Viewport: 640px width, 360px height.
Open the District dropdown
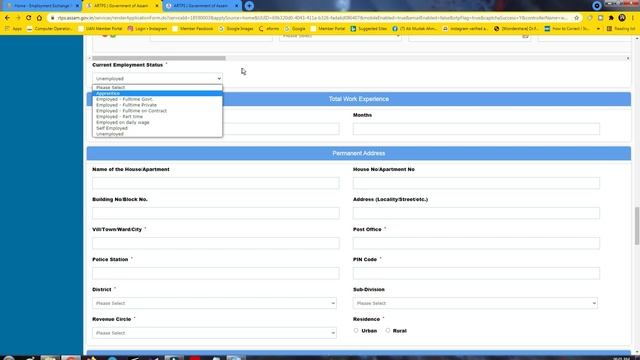(x=214, y=303)
